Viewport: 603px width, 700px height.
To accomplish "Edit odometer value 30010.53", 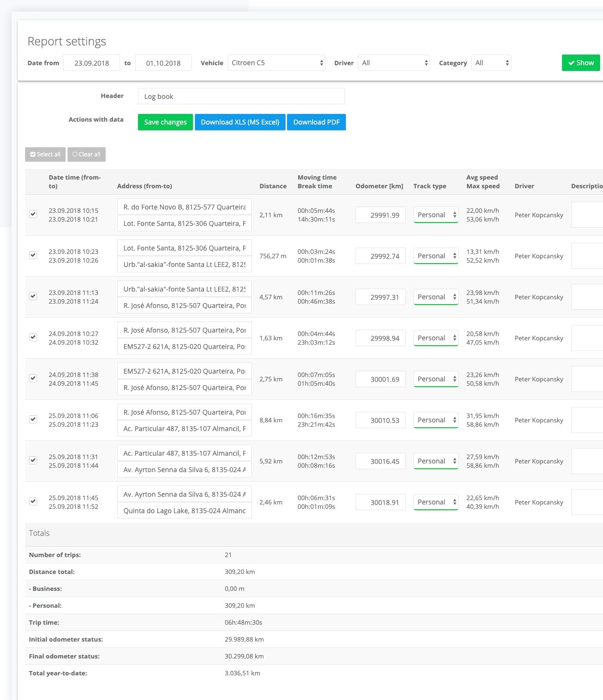I will [x=381, y=420].
